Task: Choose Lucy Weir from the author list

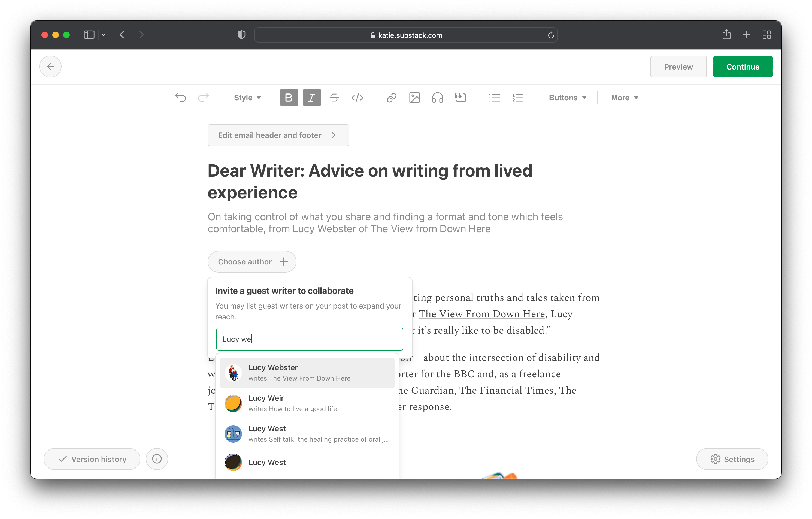Action: tap(307, 403)
